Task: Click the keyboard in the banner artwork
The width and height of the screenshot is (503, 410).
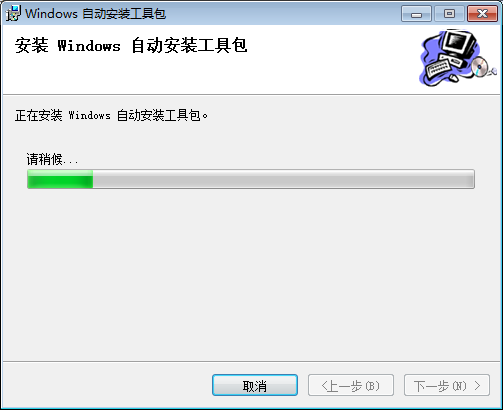Action: coord(439,68)
